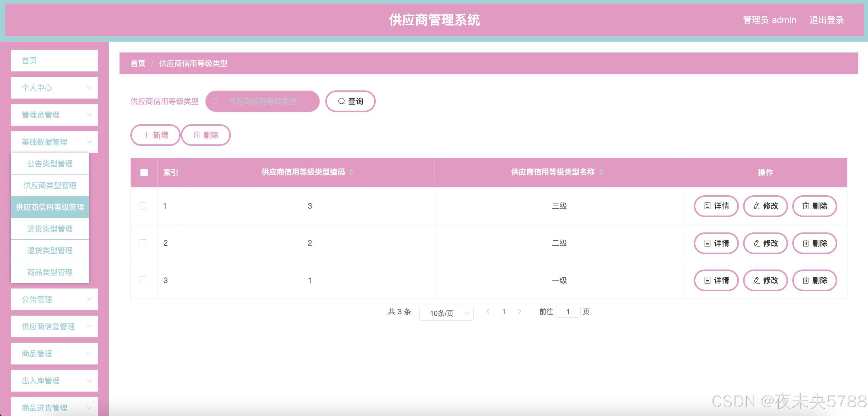Click 修改 pencil icon for 二级 row
The width and height of the screenshot is (868, 416).
(x=756, y=243)
